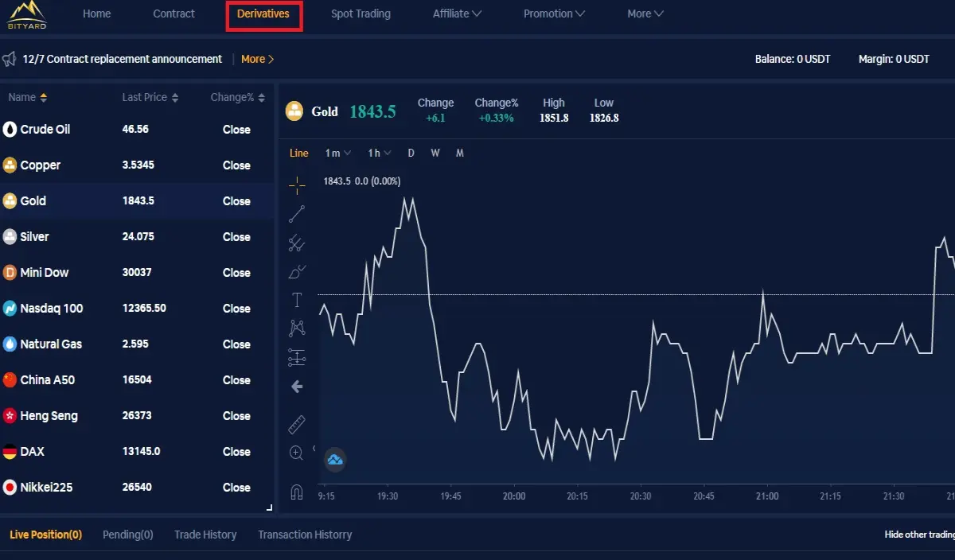Click Nasdaq 100 price 12365.50
Viewport: 955px width, 560px height.
[x=144, y=308]
